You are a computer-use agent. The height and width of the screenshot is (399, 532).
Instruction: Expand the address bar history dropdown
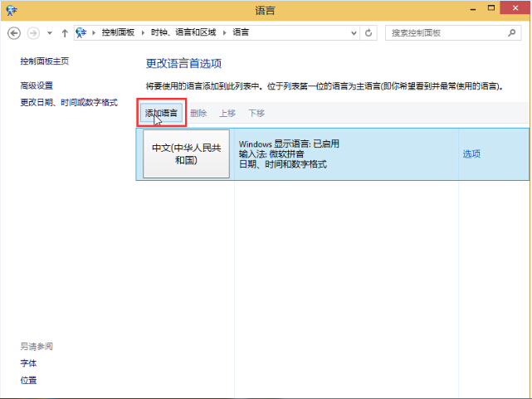pyautogui.click(x=353, y=32)
